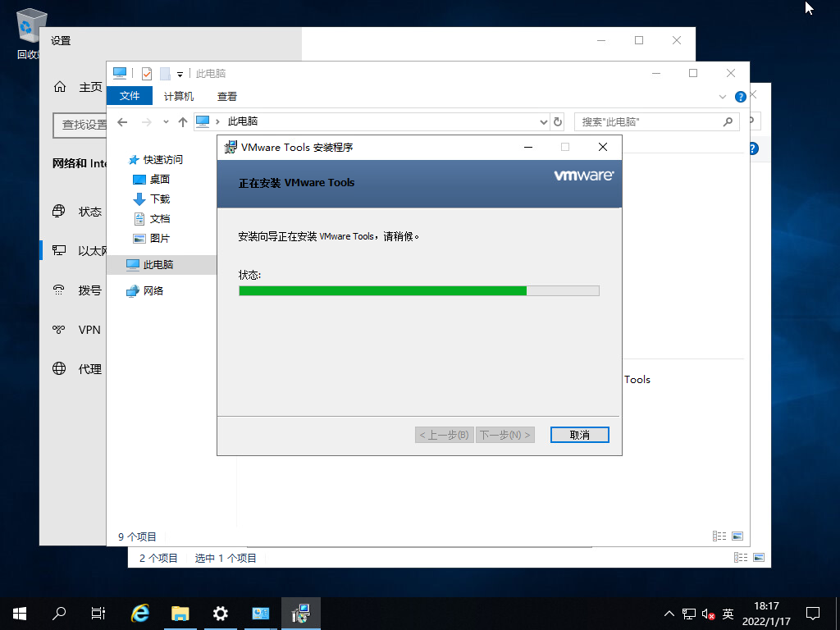840x630 pixels.
Task: Click the new folder quick access icon
Action: click(x=165, y=73)
